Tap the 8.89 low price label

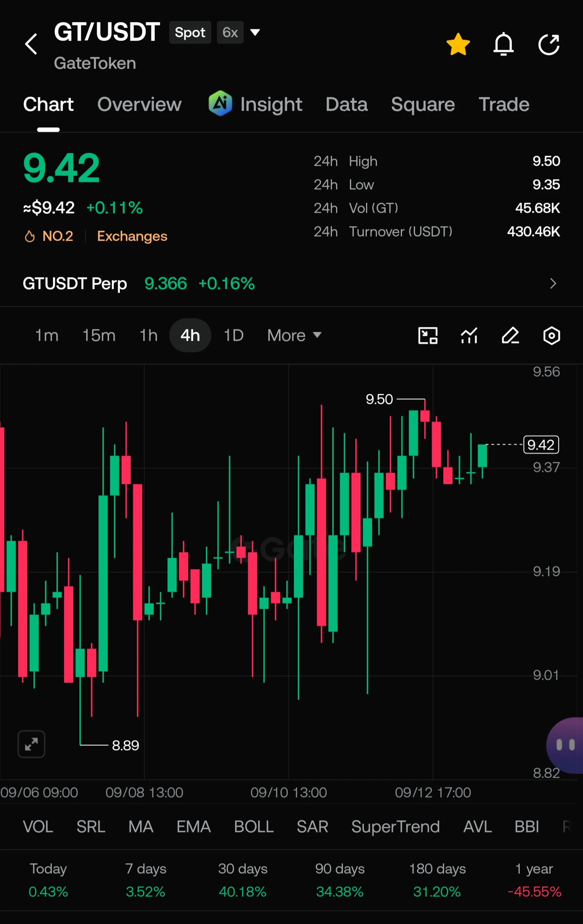coord(126,745)
